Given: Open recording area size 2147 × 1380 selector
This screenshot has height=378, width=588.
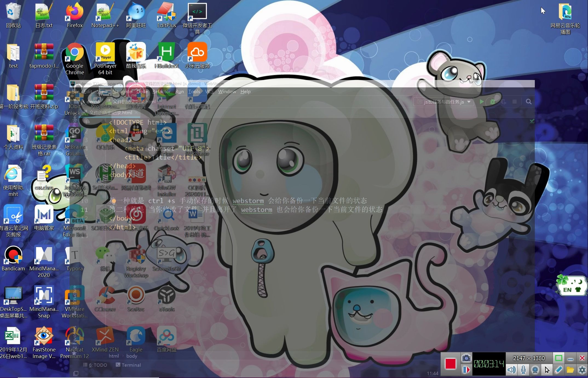Looking at the screenshot, I should [x=529, y=358].
